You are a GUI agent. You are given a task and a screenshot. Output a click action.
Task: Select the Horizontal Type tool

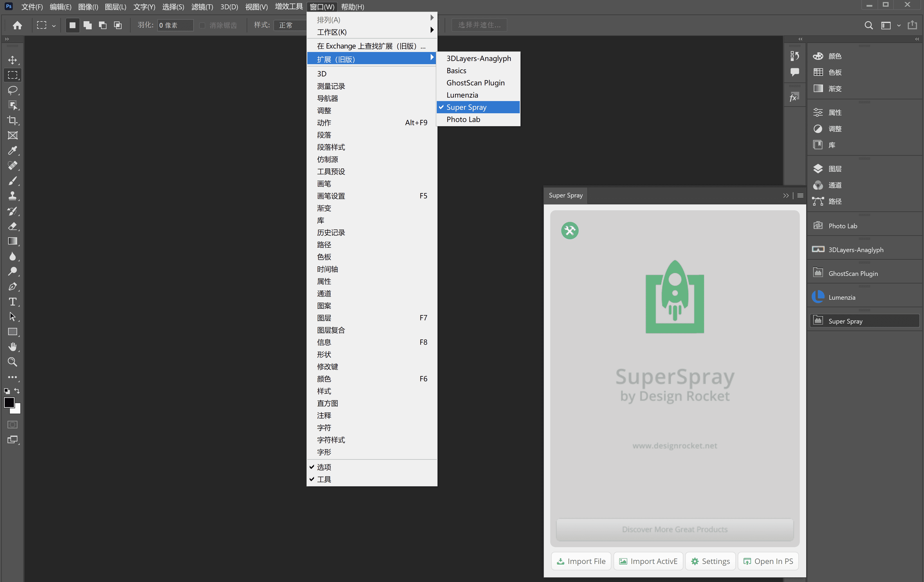[x=12, y=302]
